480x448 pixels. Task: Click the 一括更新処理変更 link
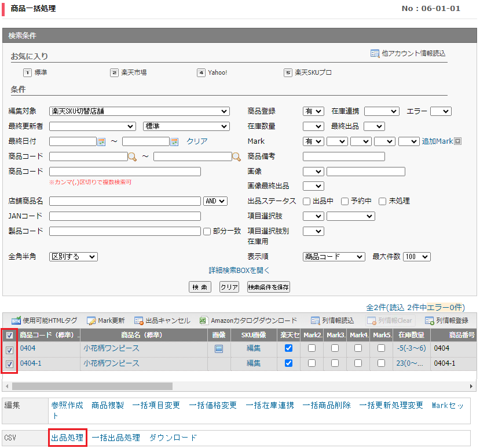click(391, 406)
